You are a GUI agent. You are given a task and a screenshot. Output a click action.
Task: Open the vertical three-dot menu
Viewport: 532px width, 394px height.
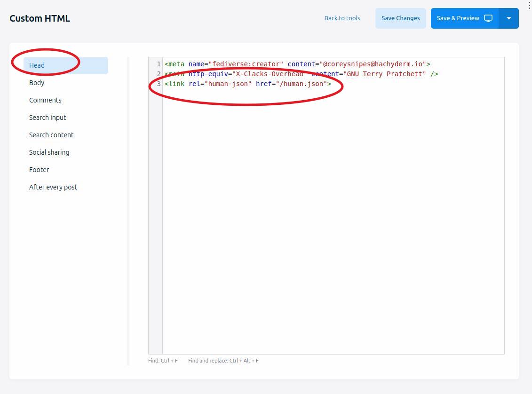pos(530,5)
